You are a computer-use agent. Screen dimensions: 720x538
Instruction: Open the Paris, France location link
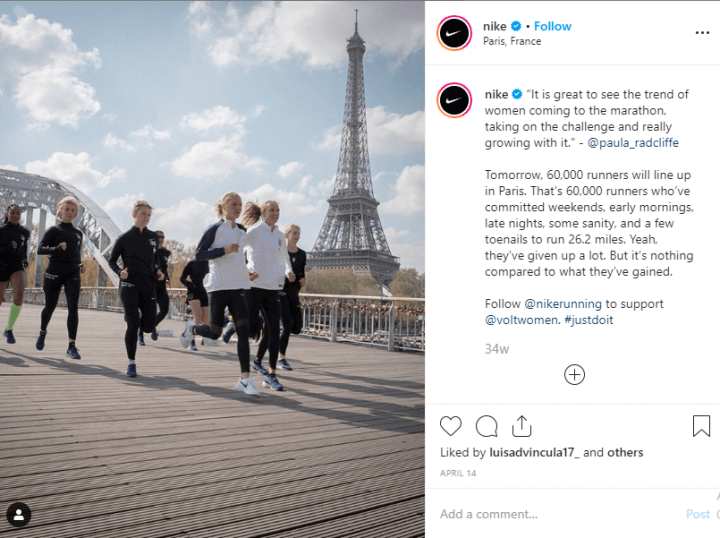[x=512, y=41]
